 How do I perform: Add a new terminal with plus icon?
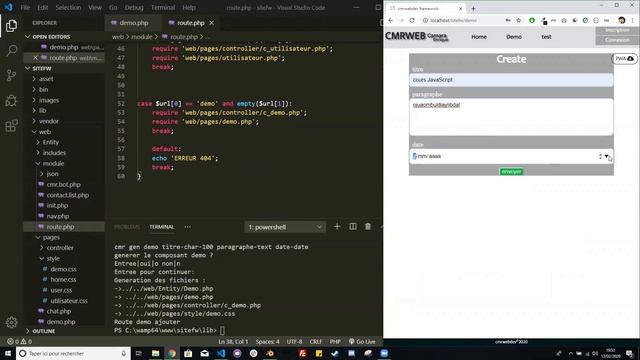337,227
